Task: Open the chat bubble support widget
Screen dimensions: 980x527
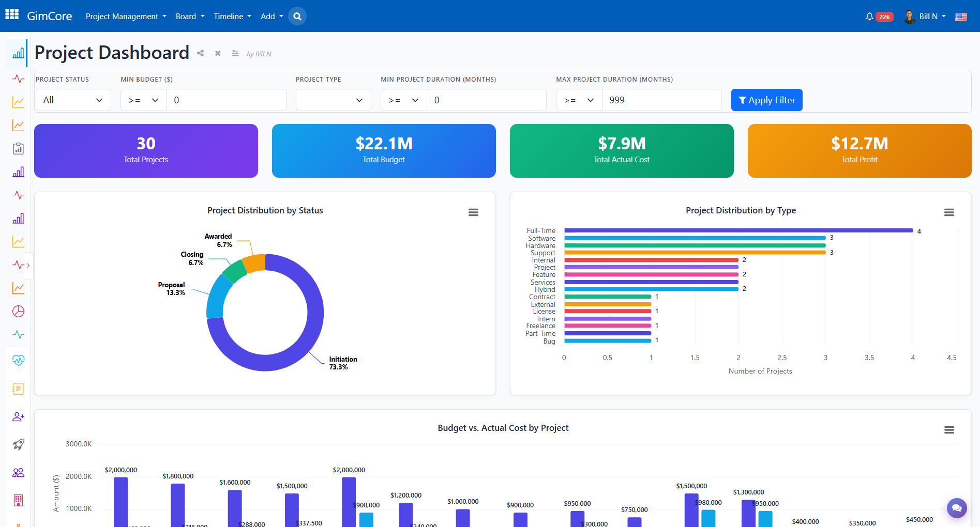Action: pyautogui.click(x=957, y=508)
